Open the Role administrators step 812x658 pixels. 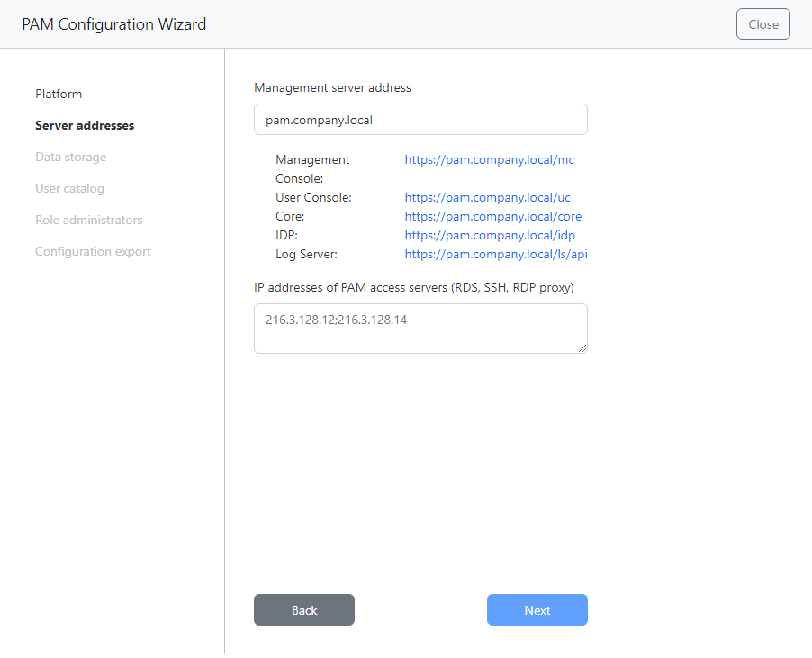point(88,220)
